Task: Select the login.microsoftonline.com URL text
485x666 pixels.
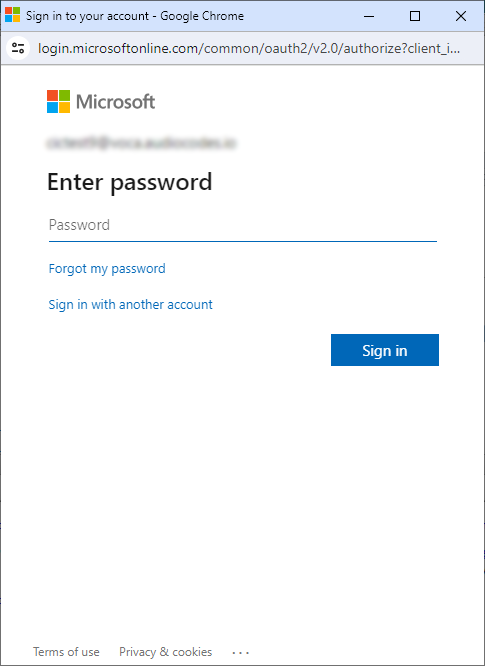Action: tap(249, 48)
